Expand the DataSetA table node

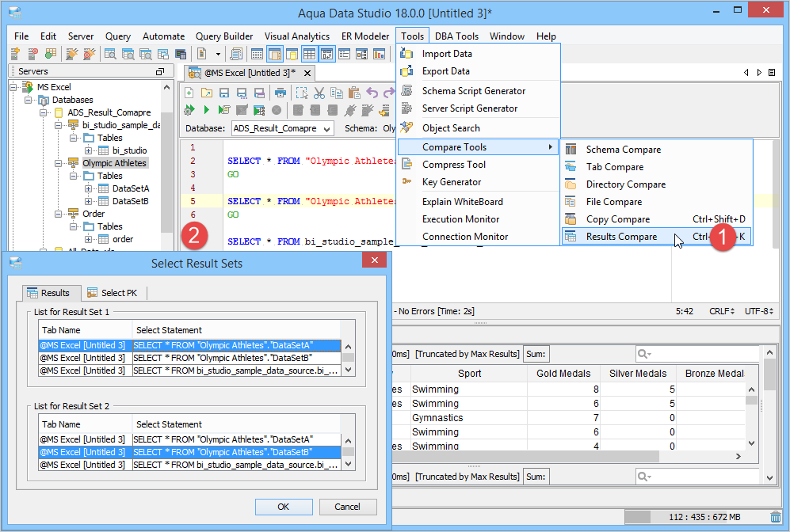point(89,188)
